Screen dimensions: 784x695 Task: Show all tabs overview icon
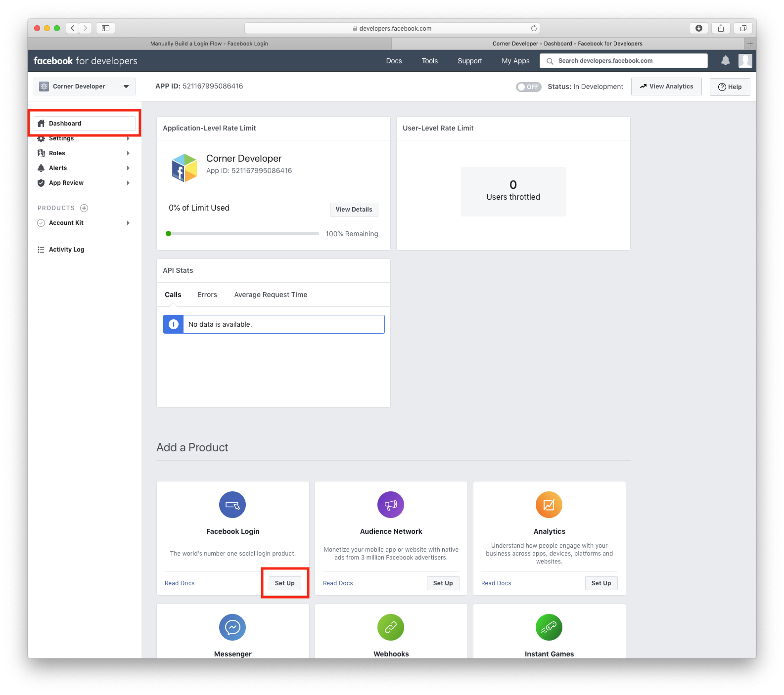[743, 28]
